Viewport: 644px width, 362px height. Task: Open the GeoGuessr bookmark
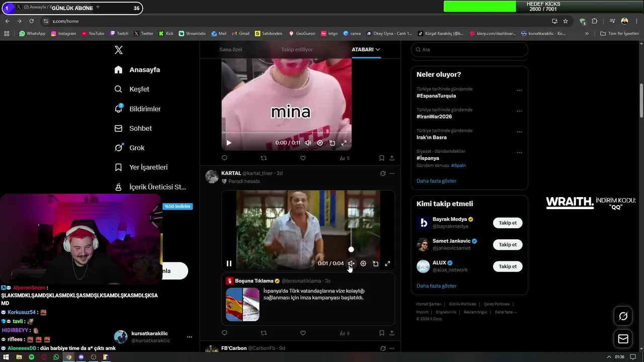(x=302, y=34)
